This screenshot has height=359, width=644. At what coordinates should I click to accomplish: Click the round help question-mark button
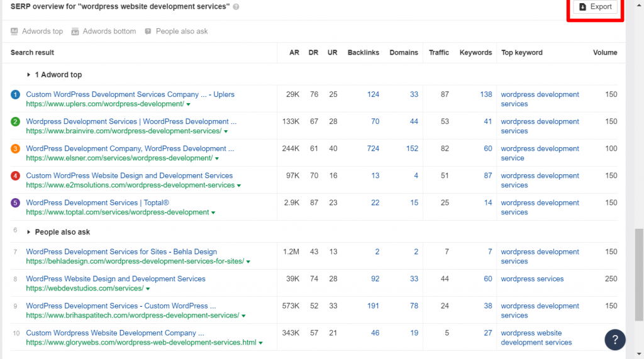click(x=615, y=340)
